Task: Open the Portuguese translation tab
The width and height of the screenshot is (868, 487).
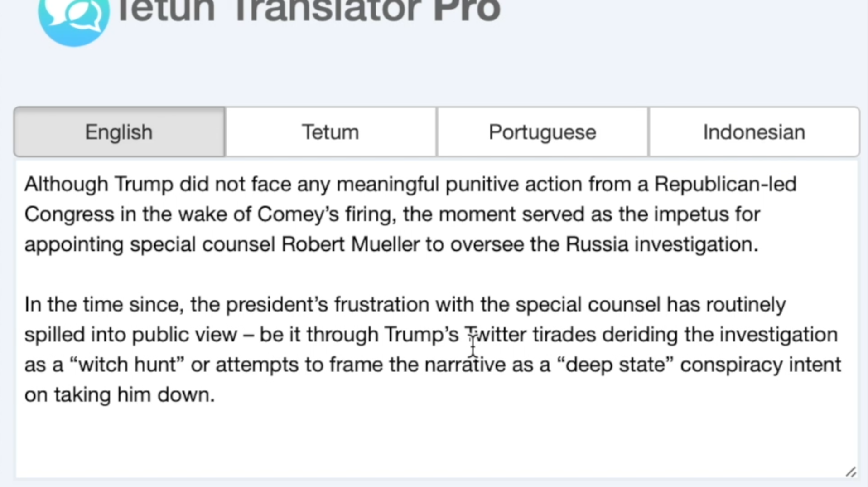Action: 542,132
